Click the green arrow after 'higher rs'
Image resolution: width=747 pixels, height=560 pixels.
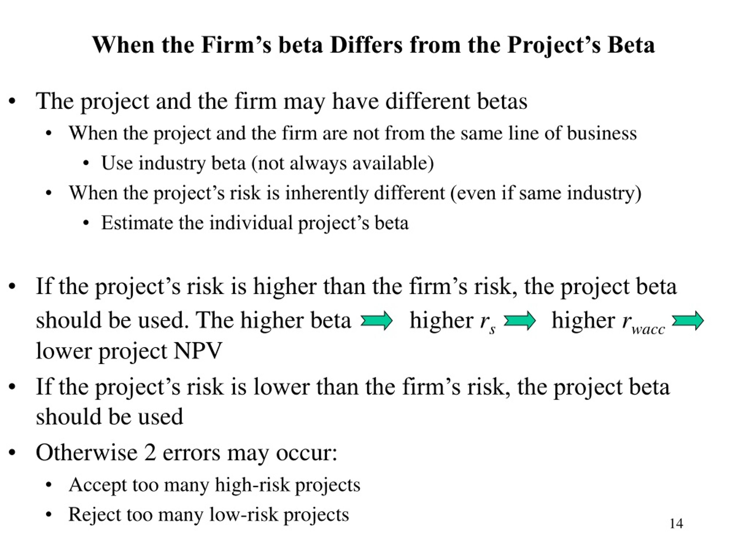click(519, 321)
